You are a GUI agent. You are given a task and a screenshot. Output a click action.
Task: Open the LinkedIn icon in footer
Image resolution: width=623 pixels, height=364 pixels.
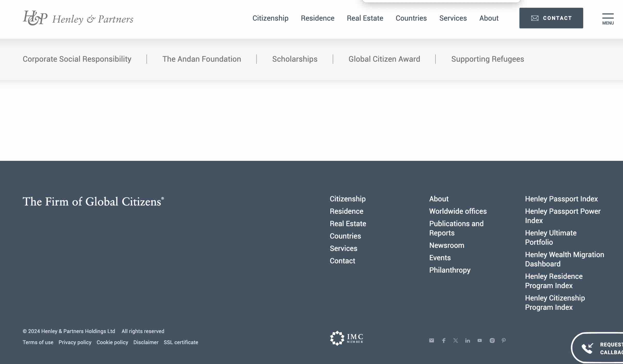[468, 341]
